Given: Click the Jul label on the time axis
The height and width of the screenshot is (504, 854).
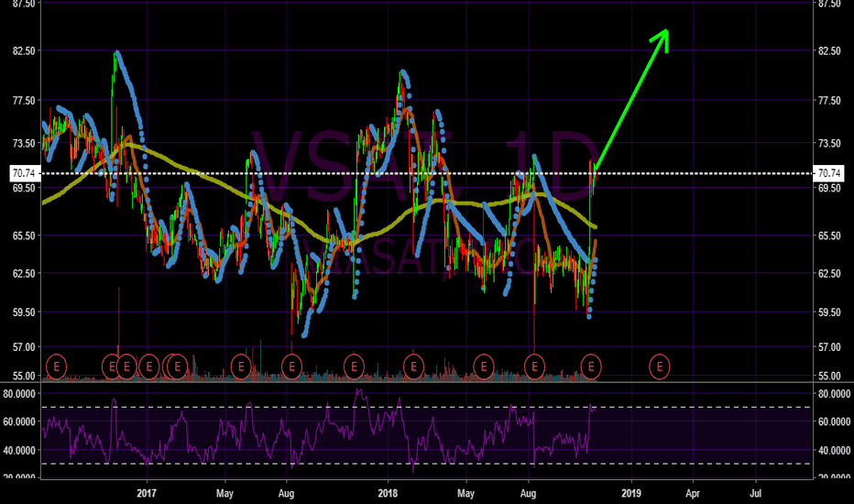Looking at the screenshot, I should pos(755,494).
